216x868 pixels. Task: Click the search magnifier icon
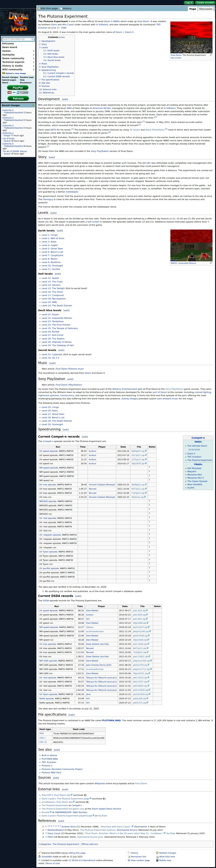32,39
